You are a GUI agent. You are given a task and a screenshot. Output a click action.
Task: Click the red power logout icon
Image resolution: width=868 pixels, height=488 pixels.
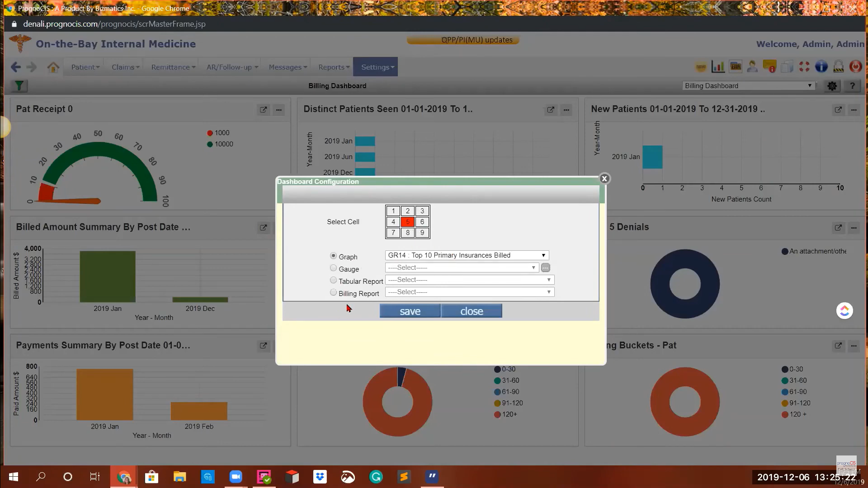click(x=855, y=67)
